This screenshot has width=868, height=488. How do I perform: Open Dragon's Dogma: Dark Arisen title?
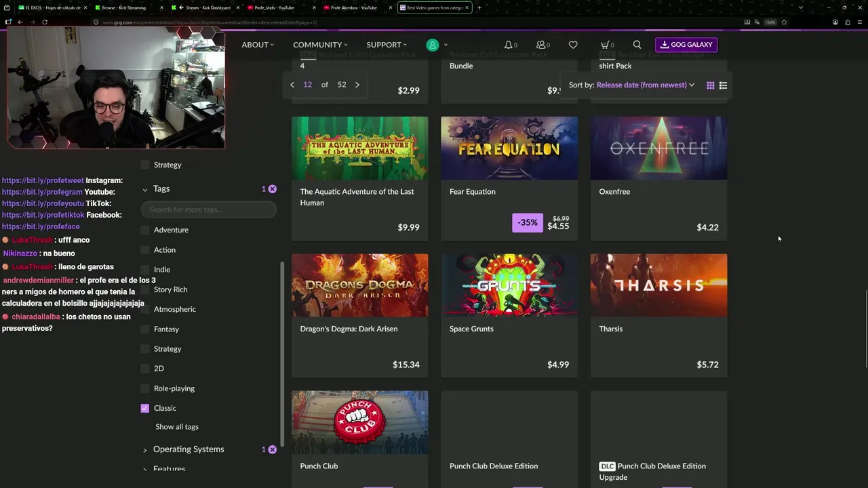tap(349, 329)
